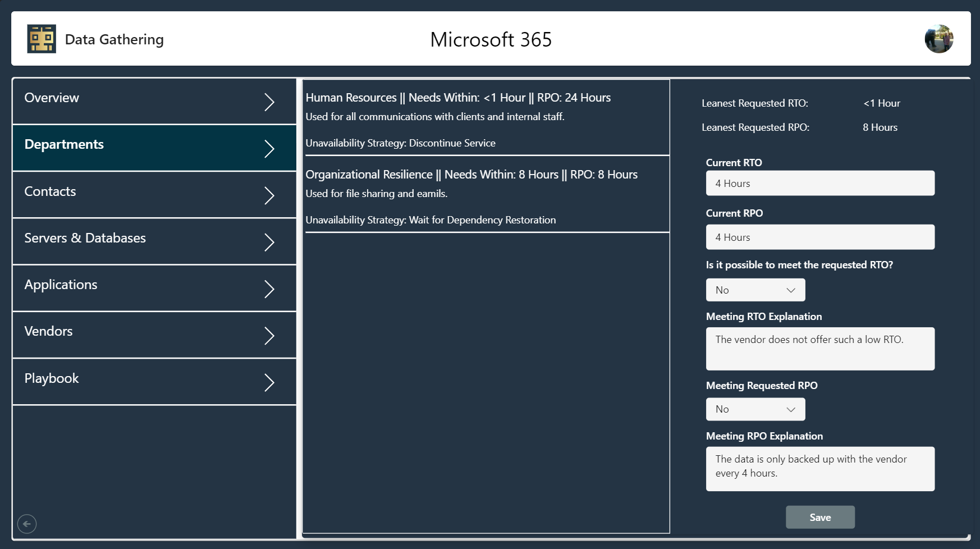Click the Microsoft 365 title
This screenshot has height=549, width=980.
click(491, 39)
